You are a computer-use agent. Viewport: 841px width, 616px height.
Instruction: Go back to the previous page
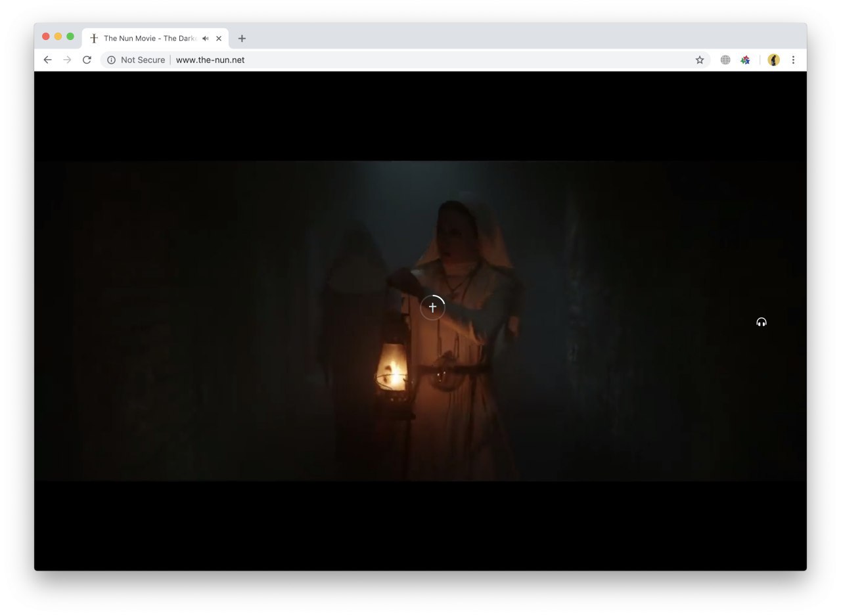pyautogui.click(x=47, y=60)
